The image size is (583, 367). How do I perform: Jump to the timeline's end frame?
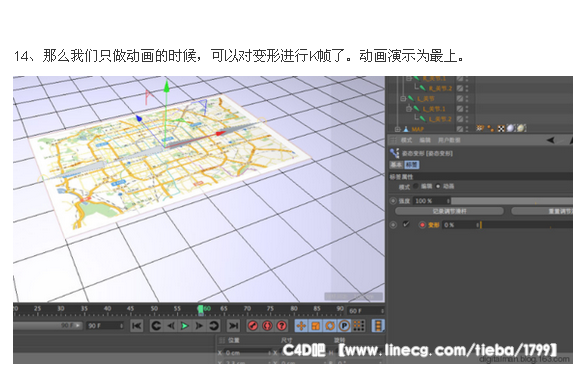coord(234,326)
